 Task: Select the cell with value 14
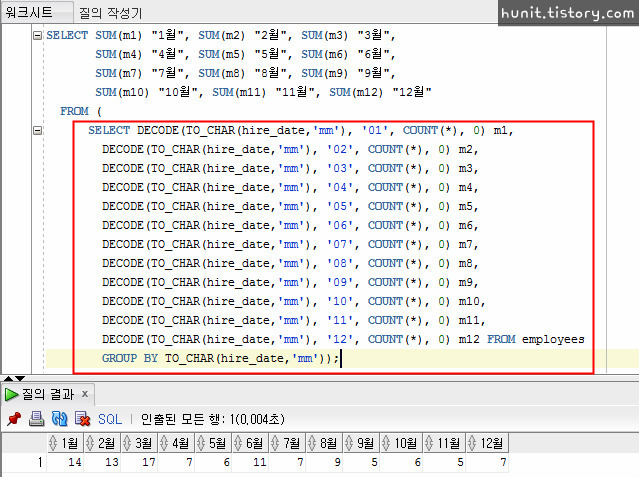coord(66,462)
